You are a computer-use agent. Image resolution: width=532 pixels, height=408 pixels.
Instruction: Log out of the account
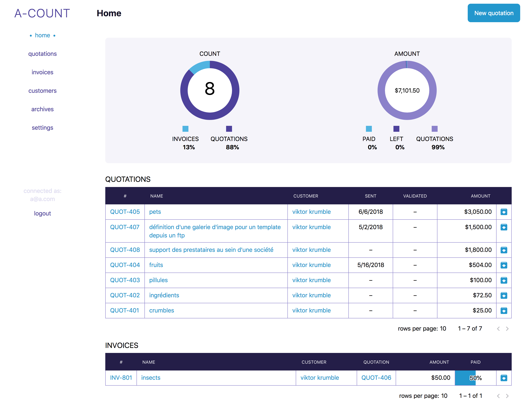point(42,213)
